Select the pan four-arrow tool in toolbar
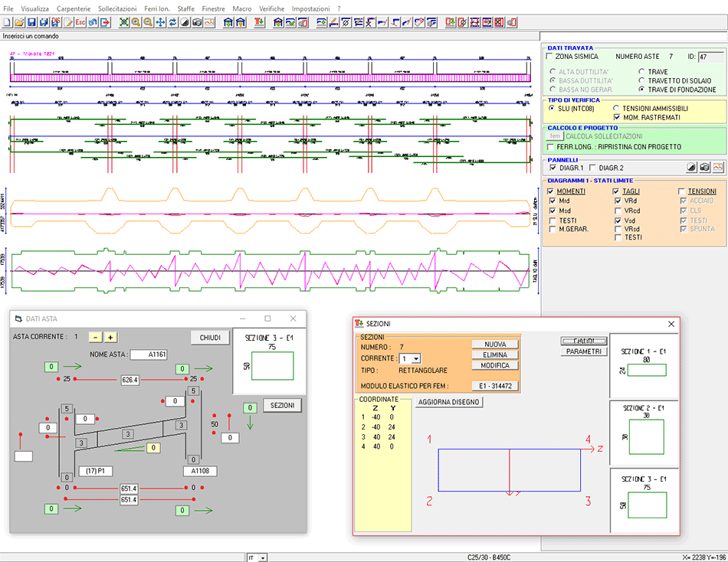This screenshot has height=562, width=728. 161,22
